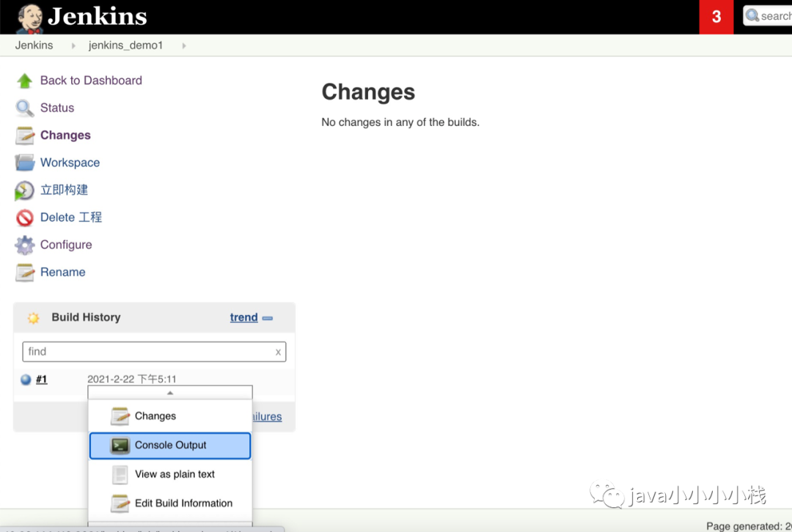Viewport: 792px width, 532px height.
Task: Click the Jenkins breadcrumb link
Action: (34, 45)
